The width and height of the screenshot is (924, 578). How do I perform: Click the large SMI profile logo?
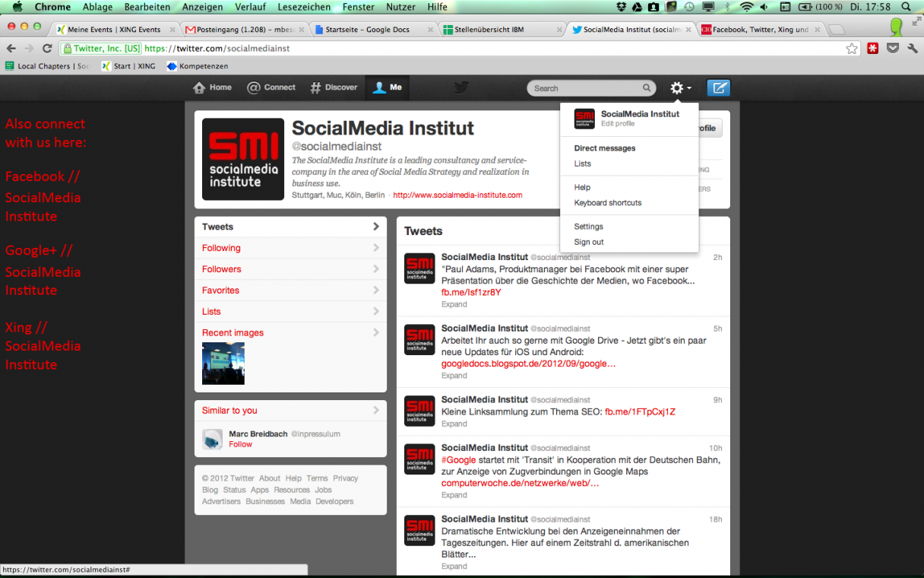point(243,159)
